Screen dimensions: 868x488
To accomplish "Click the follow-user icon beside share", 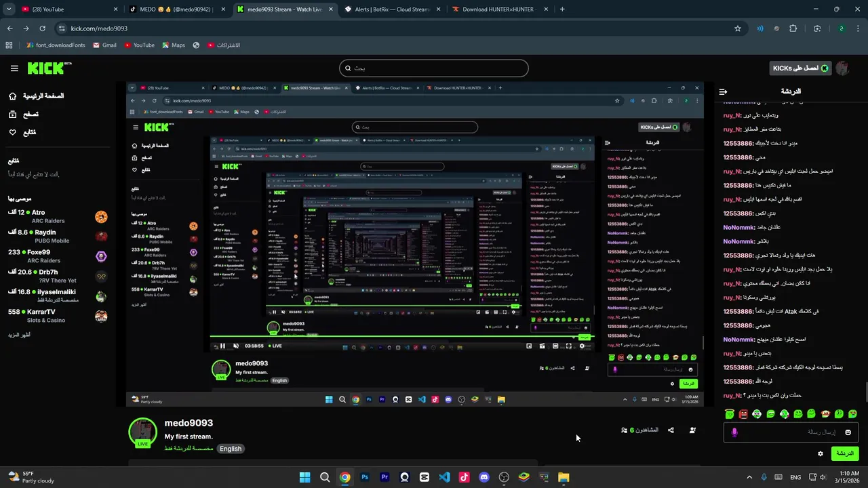I will click(x=692, y=430).
